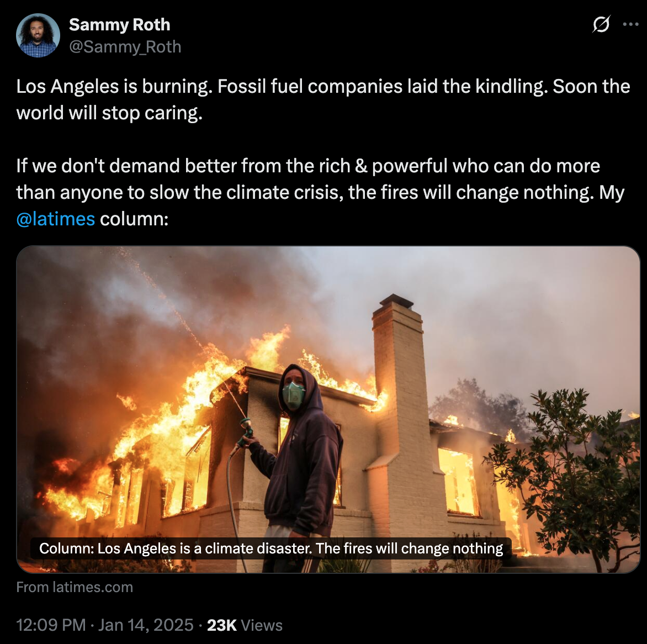Open the Grok explain-this-post icon
647x644 pixels.
(601, 25)
